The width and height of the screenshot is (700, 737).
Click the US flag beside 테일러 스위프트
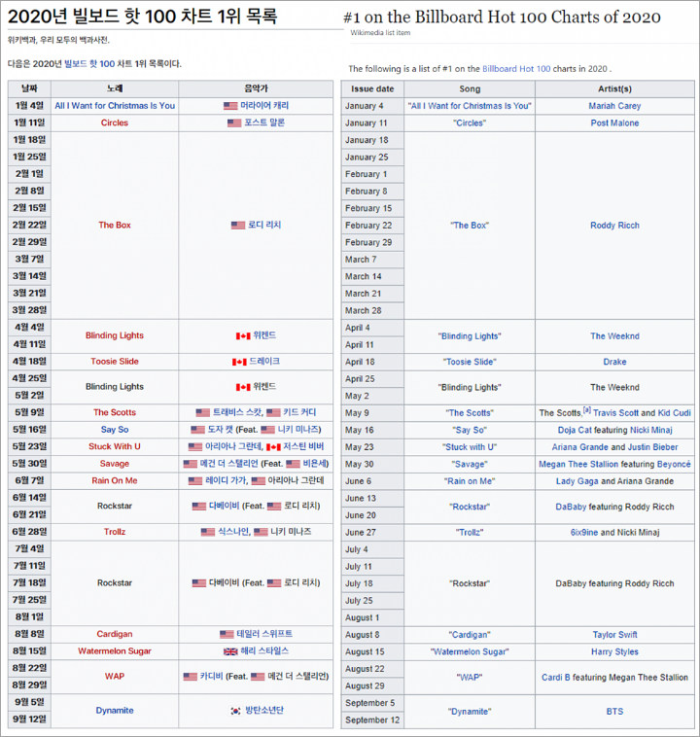(227, 635)
